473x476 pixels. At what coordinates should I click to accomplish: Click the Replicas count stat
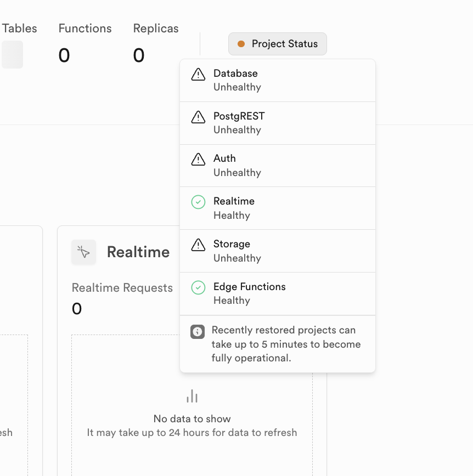[139, 55]
